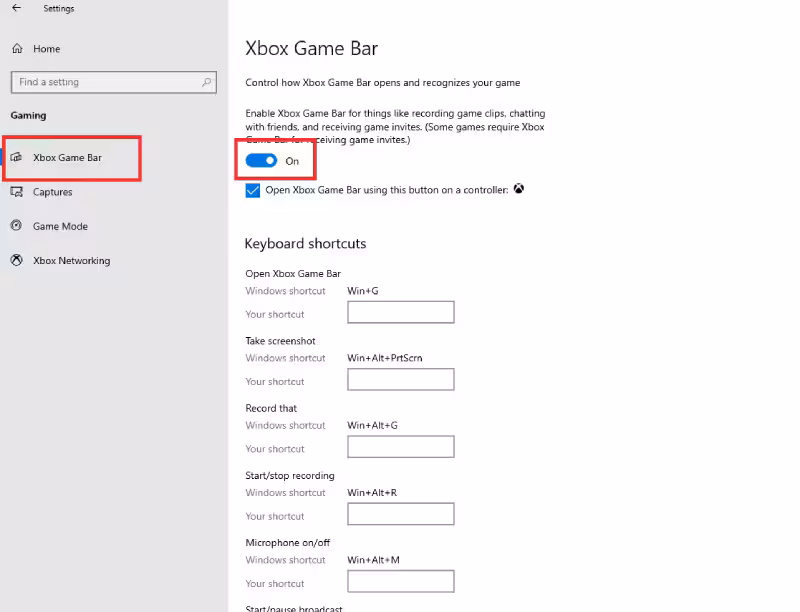Click Your shortcut field for Record that
800x612 pixels.
click(x=401, y=447)
